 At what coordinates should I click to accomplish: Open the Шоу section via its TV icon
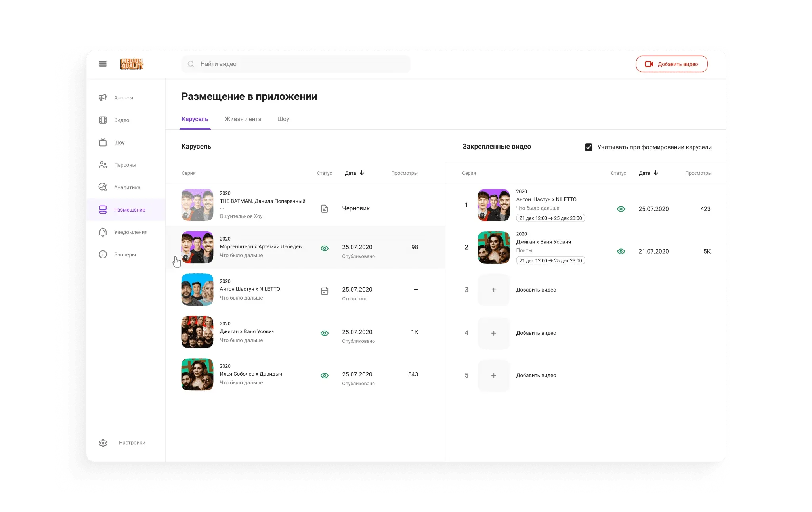pyautogui.click(x=103, y=142)
